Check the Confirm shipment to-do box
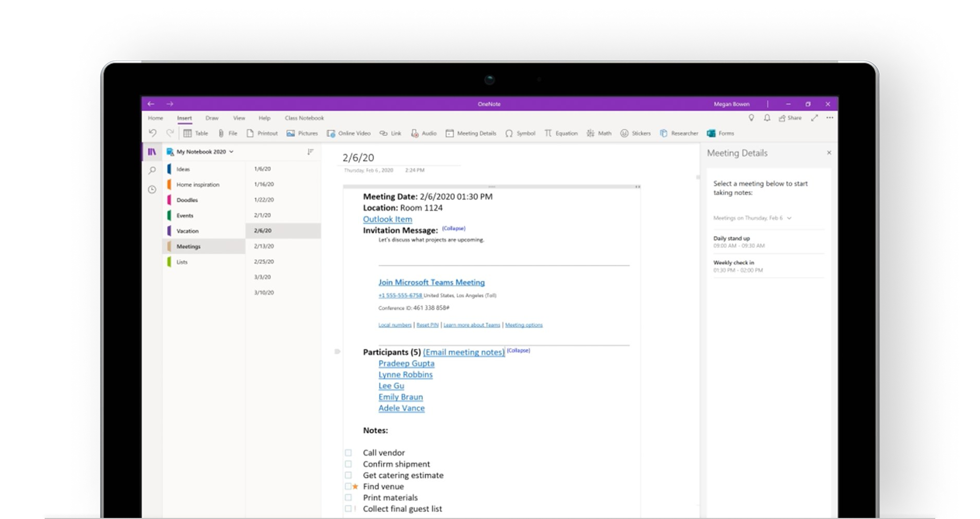The width and height of the screenshot is (980, 519). click(348, 464)
